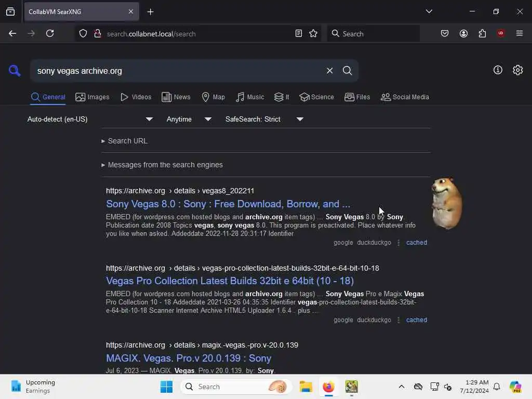Open the tracking protection shield icon
532x399 pixels.
click(x=83, y=34)
